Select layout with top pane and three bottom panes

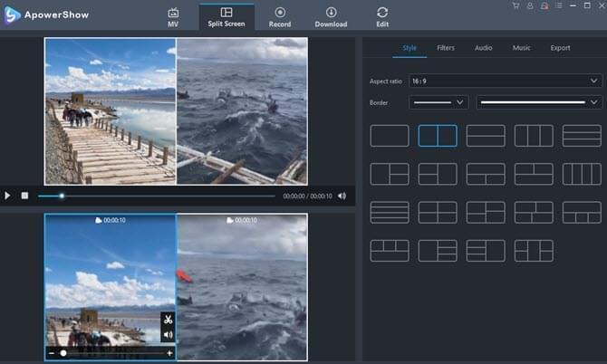[x=582, y=213]
